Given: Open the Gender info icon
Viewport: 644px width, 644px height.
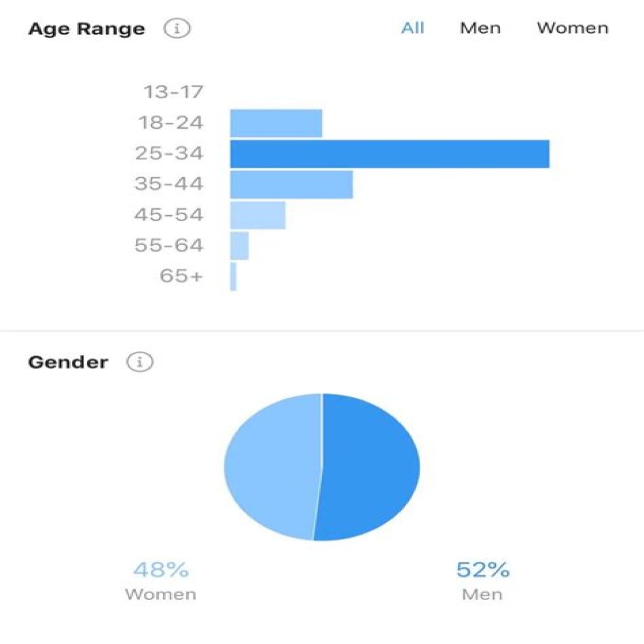Looking at the screenshot, I should [140, 362].
